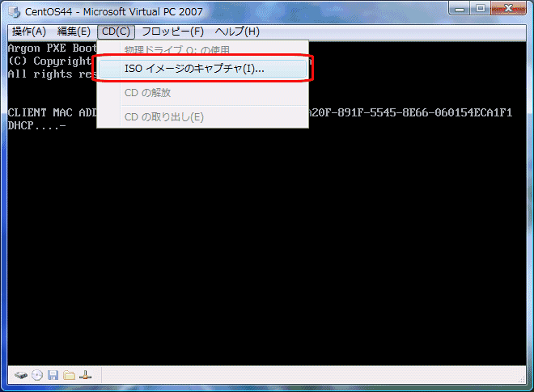Select CD の取り出し(E) menu entry
Image resolution: width=534 pixels, height=392 pixels.
click(x=203, y=117)
